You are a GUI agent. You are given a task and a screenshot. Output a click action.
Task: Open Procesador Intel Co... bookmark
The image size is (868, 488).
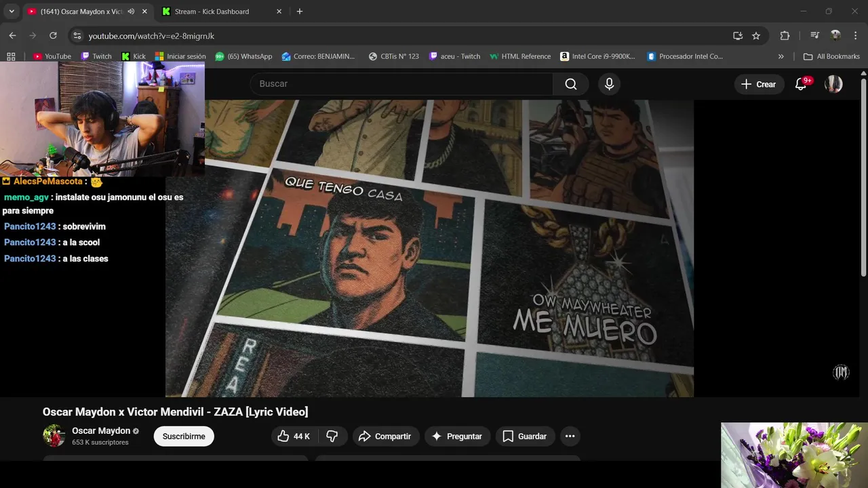pos(685,56)
